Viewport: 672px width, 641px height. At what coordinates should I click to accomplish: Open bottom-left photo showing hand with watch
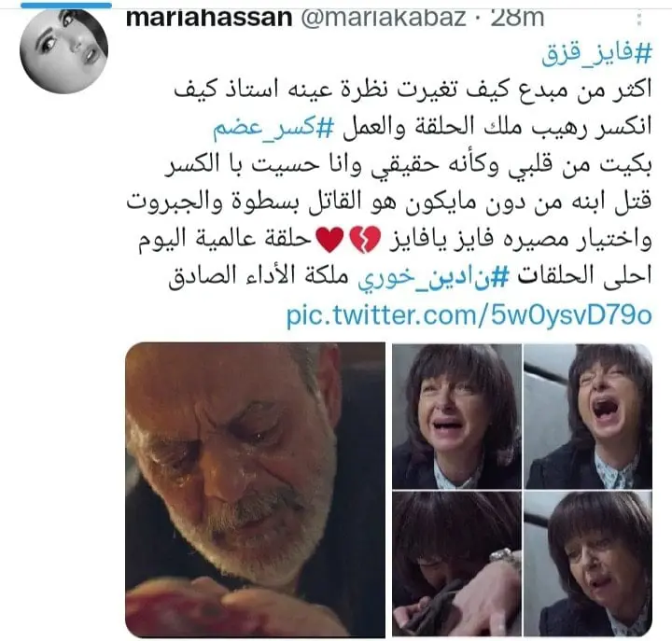coord(456,564)
